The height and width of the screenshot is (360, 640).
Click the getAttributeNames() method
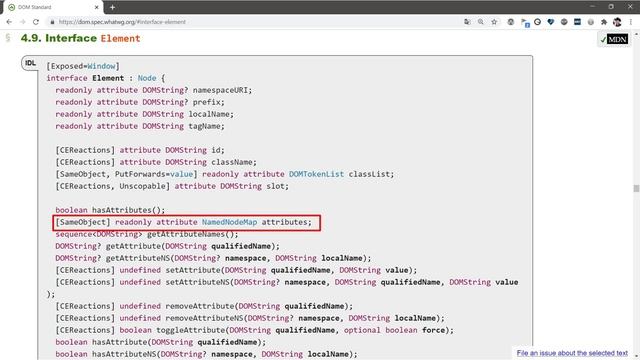[x=190, y=234]
